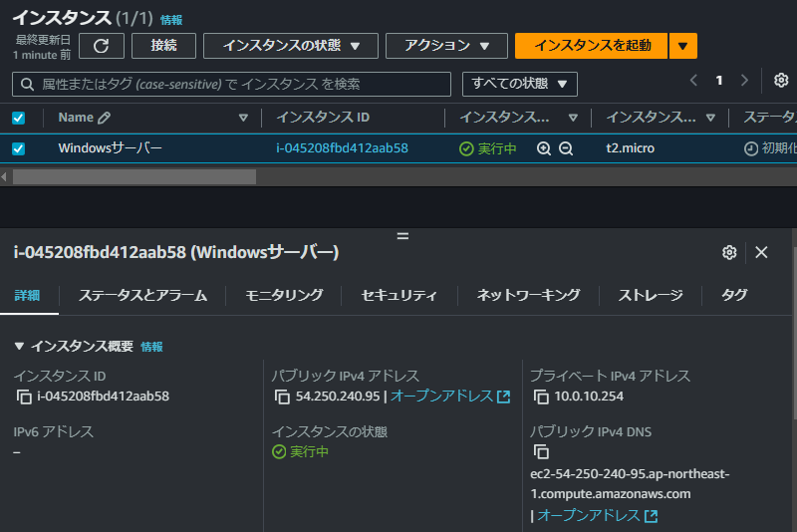Viewport: 797px width, 532px height.
Task: Click the 54.250.240.95 public IP text
Action: pos(338,397)
